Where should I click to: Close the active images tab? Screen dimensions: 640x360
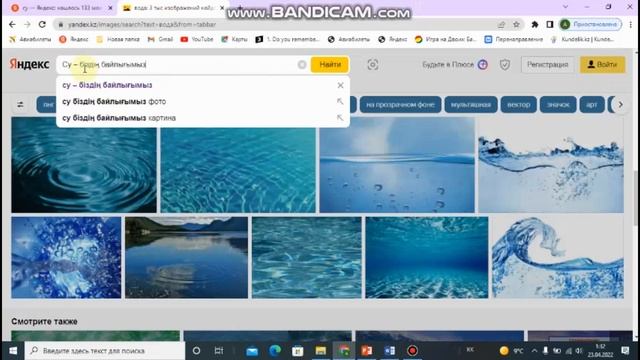(222, 8)
